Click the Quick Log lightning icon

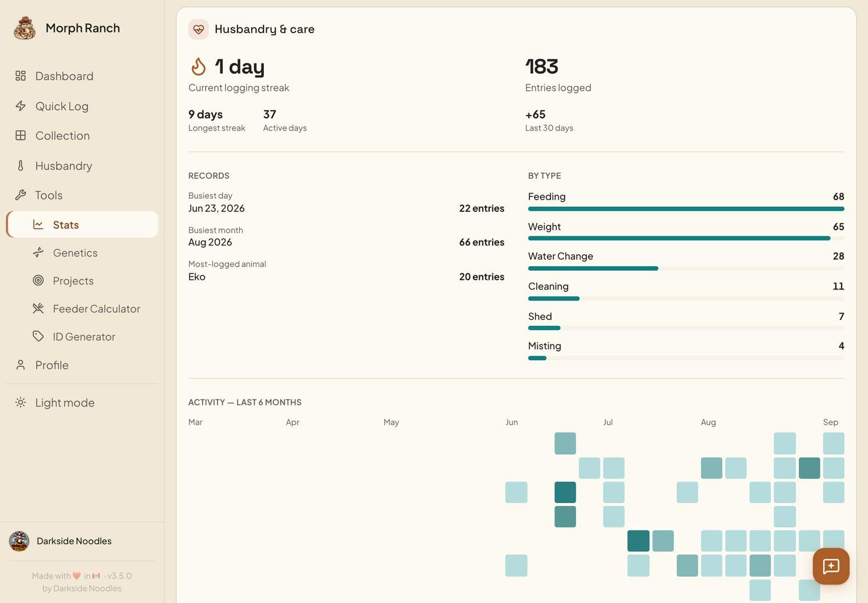pos(21,106)
